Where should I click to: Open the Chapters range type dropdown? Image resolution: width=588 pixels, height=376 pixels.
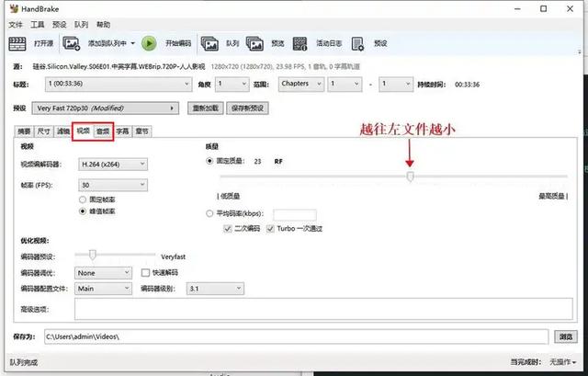(301, 84)
